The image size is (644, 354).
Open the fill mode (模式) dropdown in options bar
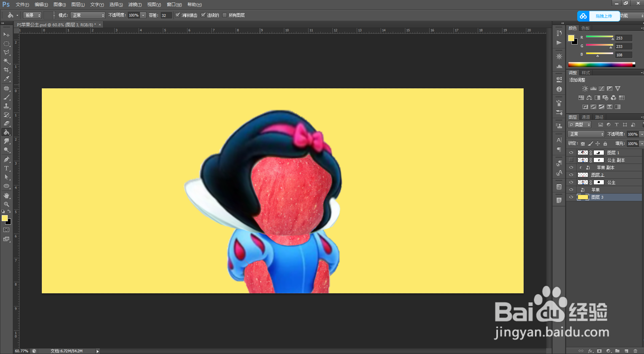(88, 15)
